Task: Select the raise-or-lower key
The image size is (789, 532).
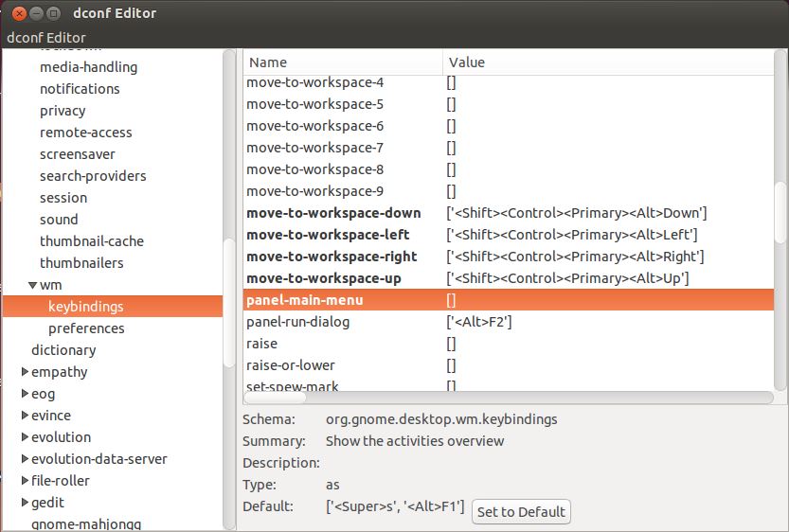Action: [291, 365]
